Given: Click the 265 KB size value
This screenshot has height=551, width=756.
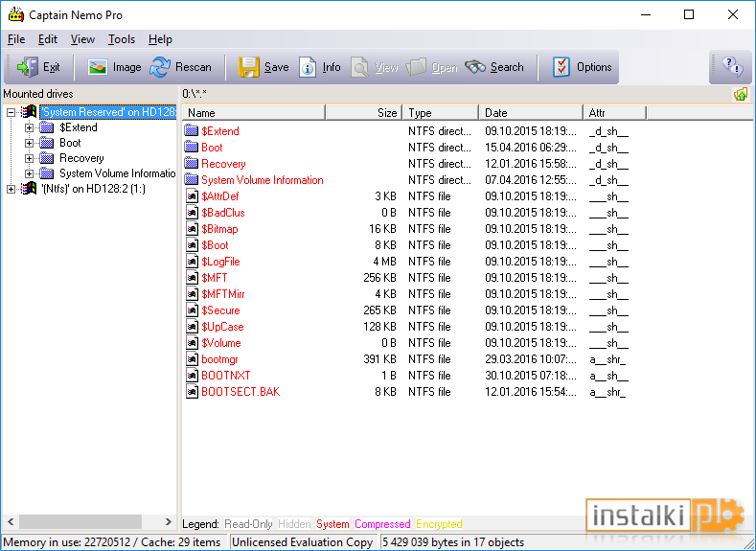Looking at the screenshot, I should (379, 310).
